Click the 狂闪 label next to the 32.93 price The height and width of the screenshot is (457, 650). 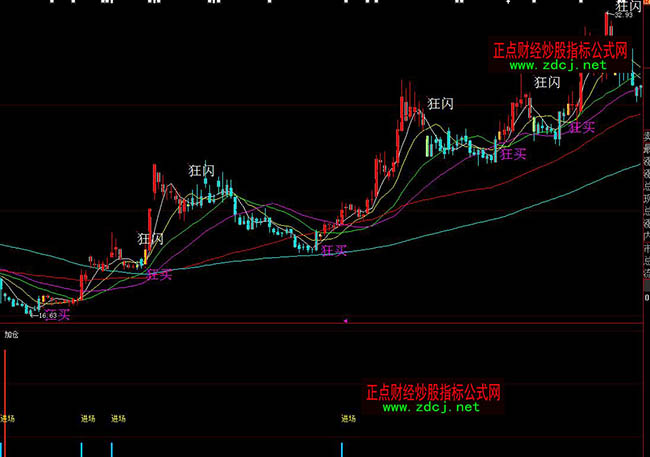coord(629,7)
